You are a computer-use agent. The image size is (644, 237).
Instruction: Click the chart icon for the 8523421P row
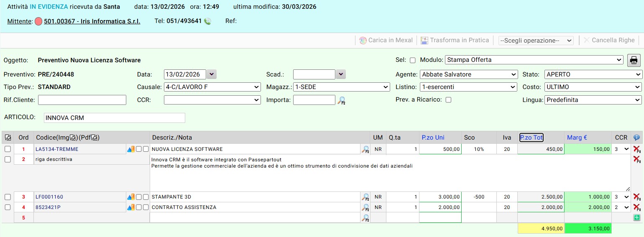pyautogui.click(x=130, y=207)
